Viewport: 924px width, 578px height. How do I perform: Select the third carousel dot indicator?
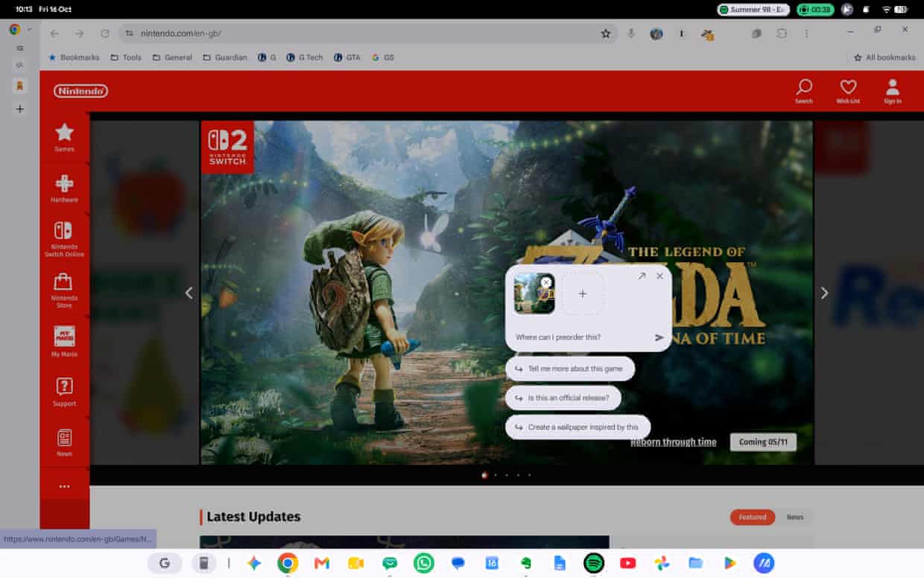point(507,474)
